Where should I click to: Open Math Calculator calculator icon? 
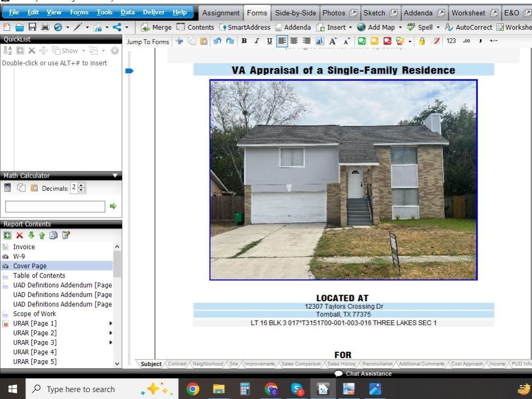(7, 188)
